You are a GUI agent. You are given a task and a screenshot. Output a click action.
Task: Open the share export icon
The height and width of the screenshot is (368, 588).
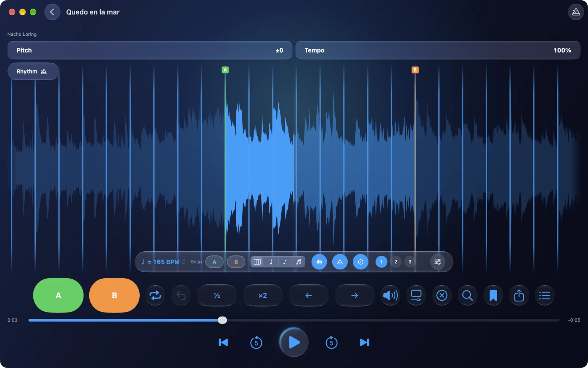point(519,295)
